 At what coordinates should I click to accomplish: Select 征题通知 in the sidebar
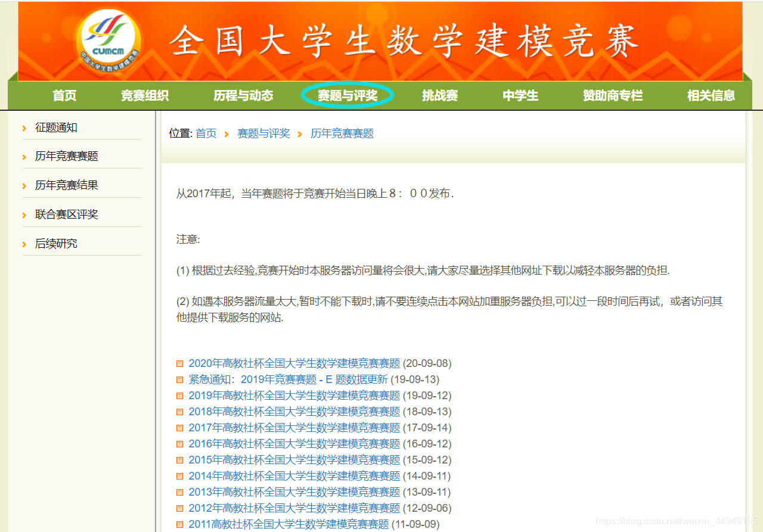[x=56, y=127]
